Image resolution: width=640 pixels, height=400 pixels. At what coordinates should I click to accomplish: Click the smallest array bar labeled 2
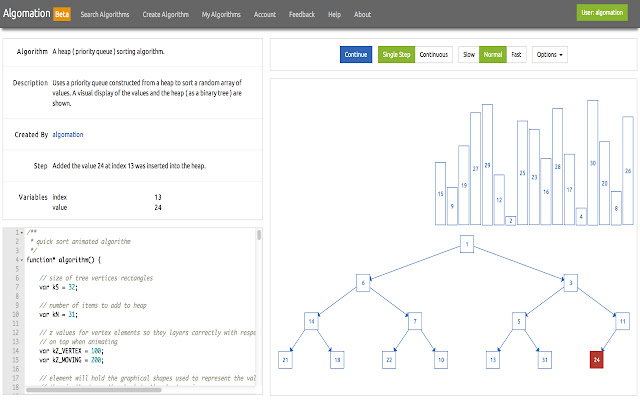click(510, 220)
